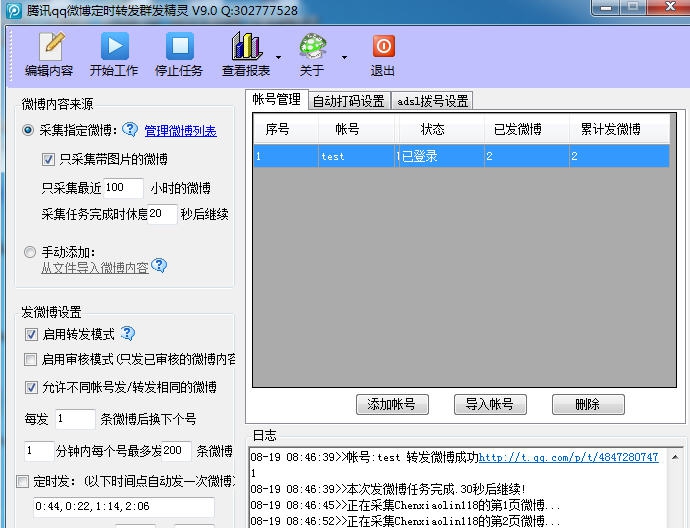This screenshot has height=528, width=690.
Task: Click the 添加帐号 button
Action: [392, 404]
